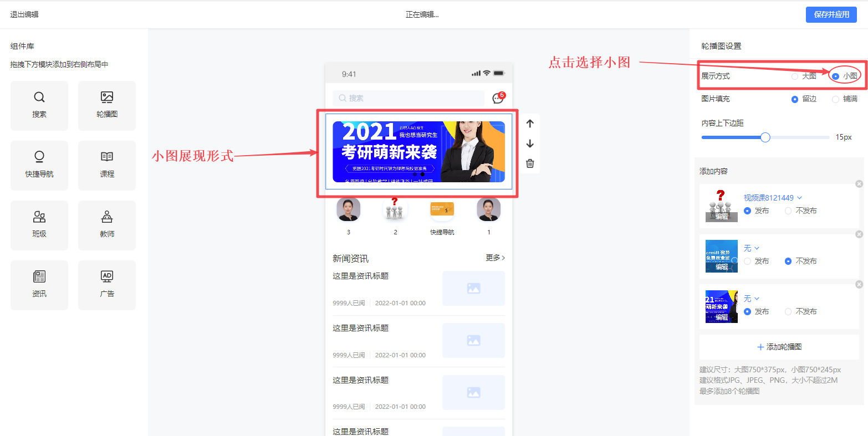The width and height of the screenshot is (868, 436).
Task: Open third item's 无 link dropdown
Action: (752, 299)
